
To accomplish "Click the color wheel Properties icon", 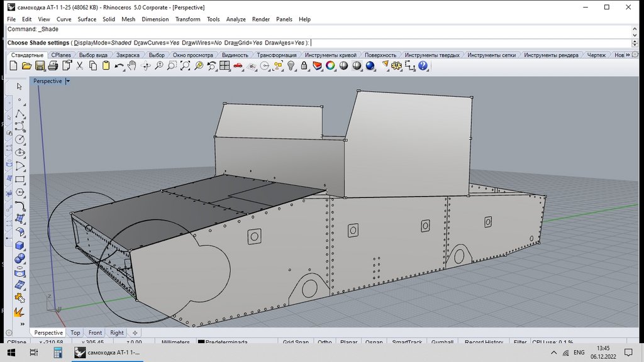I will 330,65.
